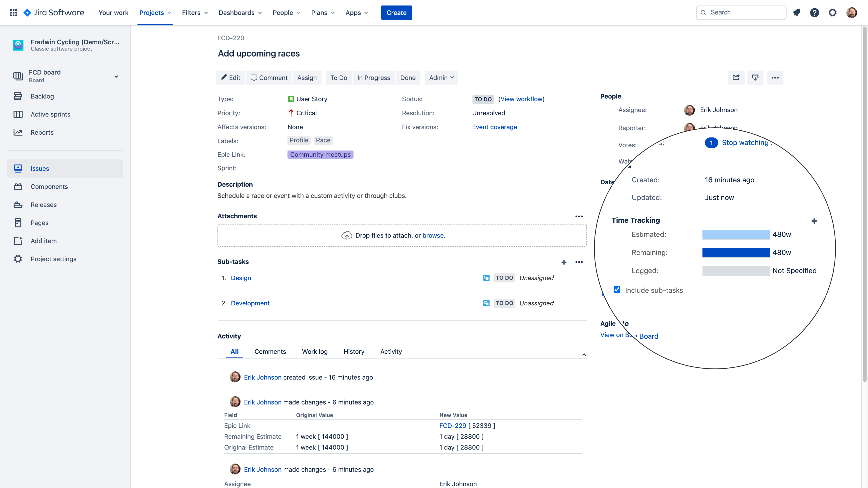Open the Admin dropdown button
868x488 pixels.
click(x=441, y=77)
